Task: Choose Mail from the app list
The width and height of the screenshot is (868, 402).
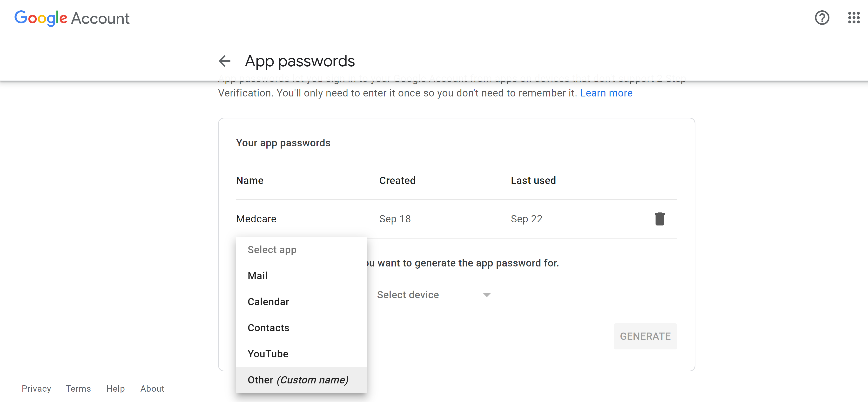Action: pyautogui.click(x=257, y=276)
